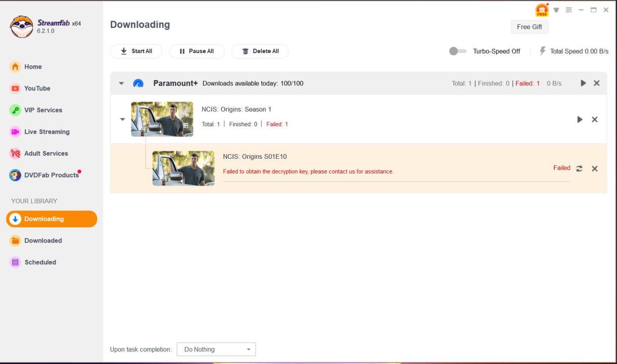Collapse the Paramount+ group
This screenshot has width=617, height=364.
point(121,83)
